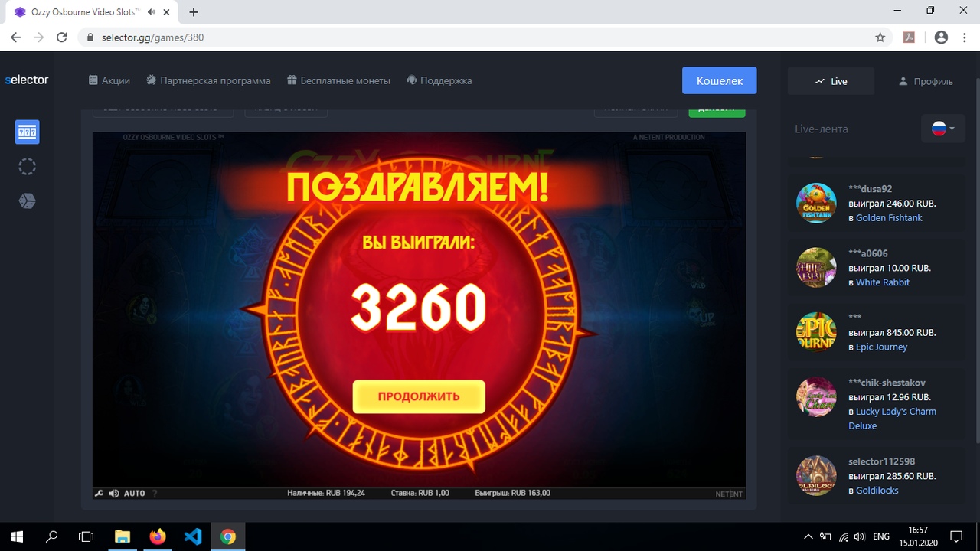Select the ***chik-shestakov username
The height and width of the screenshot is (551, 980).
[887, 383]
